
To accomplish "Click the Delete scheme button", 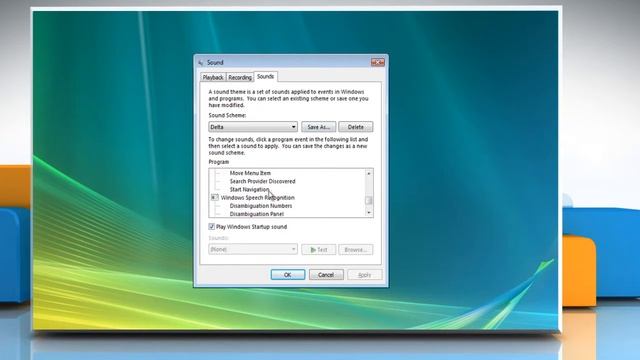I will 356,127.
